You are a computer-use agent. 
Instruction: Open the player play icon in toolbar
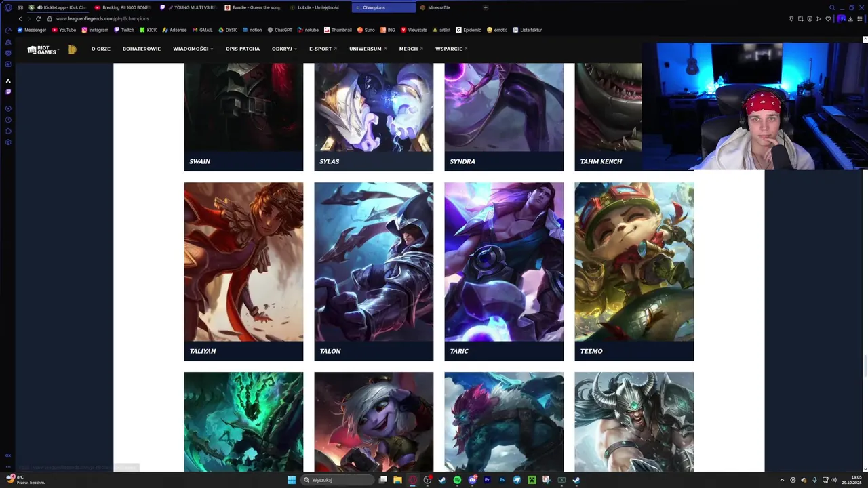[x=818, y=18]
